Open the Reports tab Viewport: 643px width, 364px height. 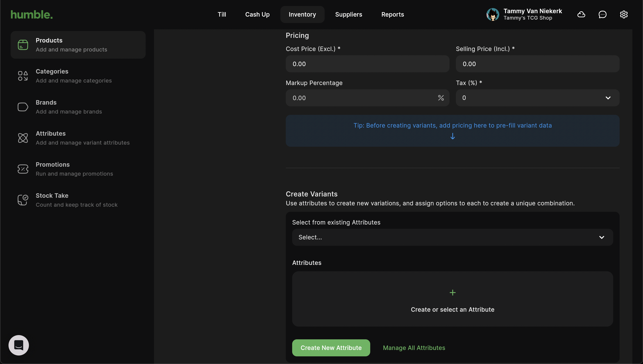393,14
